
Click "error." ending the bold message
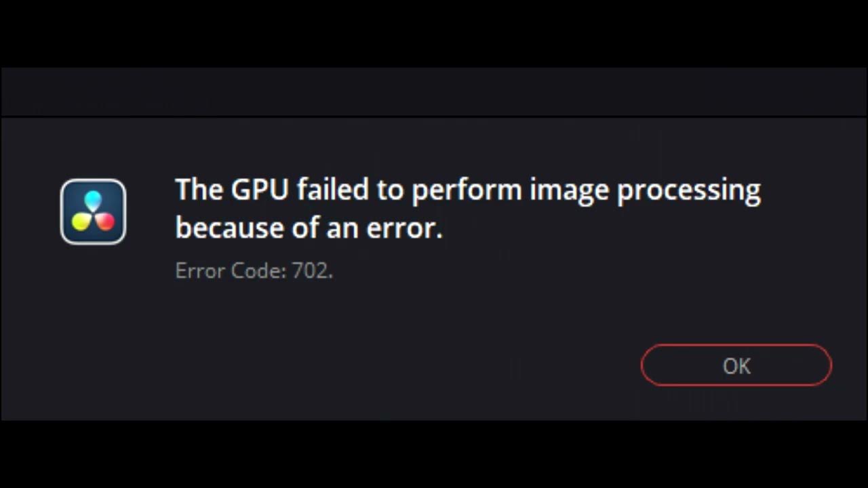click(x=404, y=229)
